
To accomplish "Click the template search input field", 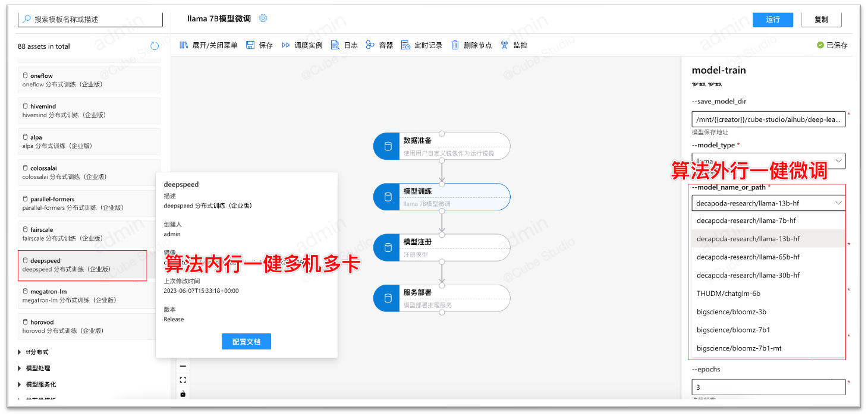I will [90, 19].
